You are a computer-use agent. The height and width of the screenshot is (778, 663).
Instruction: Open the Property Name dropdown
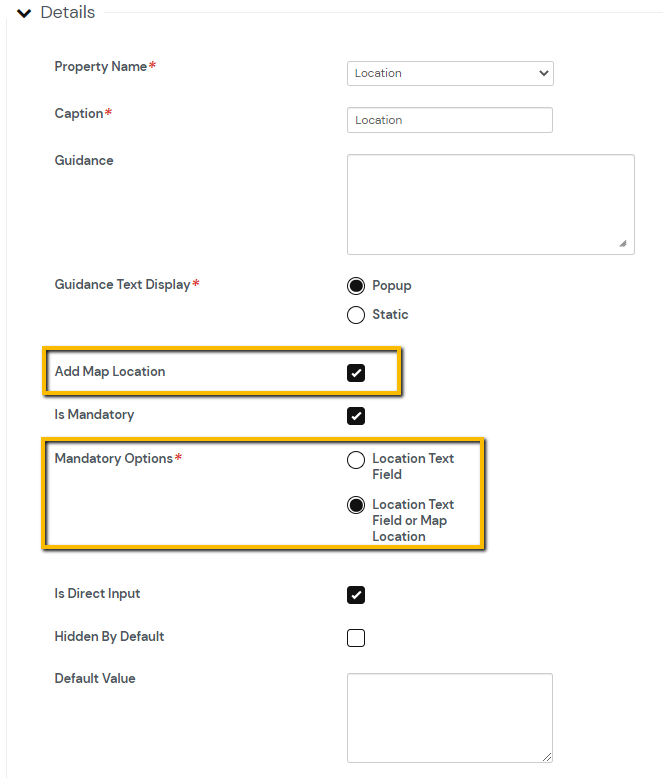click(x=450, y=73)
